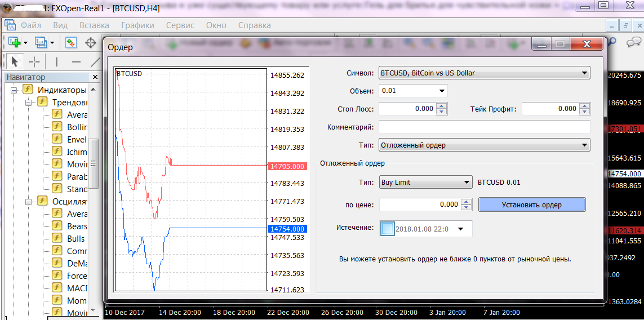Collapse the Трендовые indicators group

coord(28,103)
